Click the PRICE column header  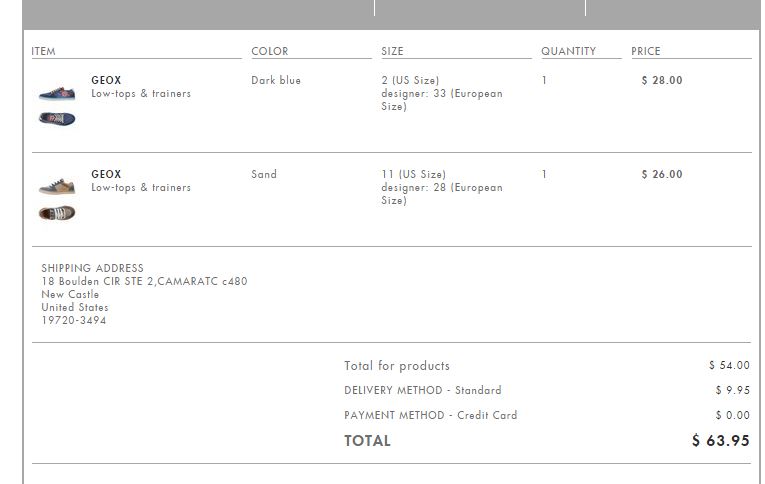(646, 51)
